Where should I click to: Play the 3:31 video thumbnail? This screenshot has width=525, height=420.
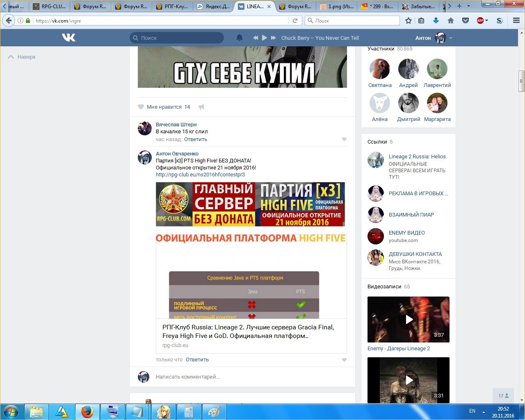409,380
